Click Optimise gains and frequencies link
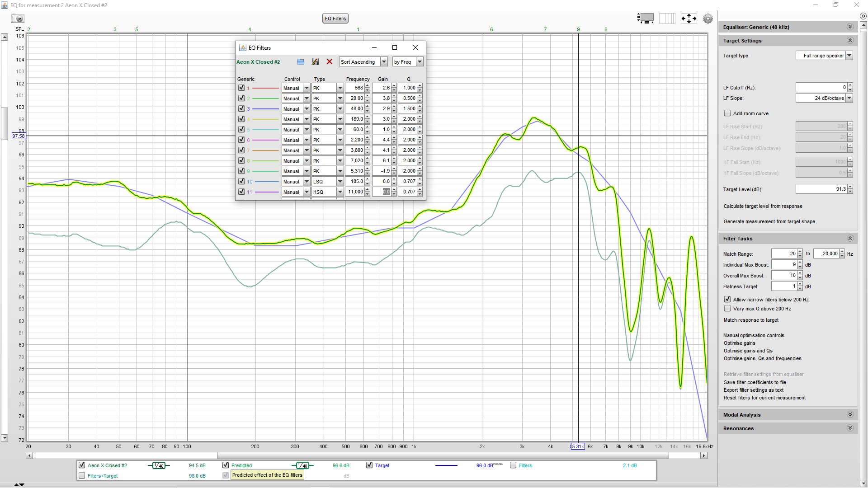 click(762, 359)
